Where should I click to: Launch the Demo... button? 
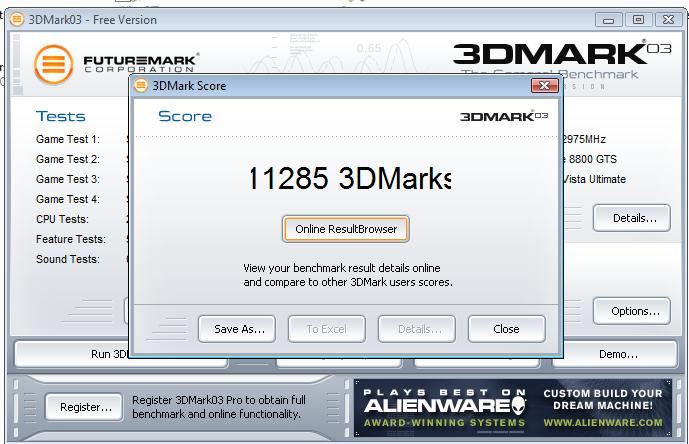(x=618, y=354)
